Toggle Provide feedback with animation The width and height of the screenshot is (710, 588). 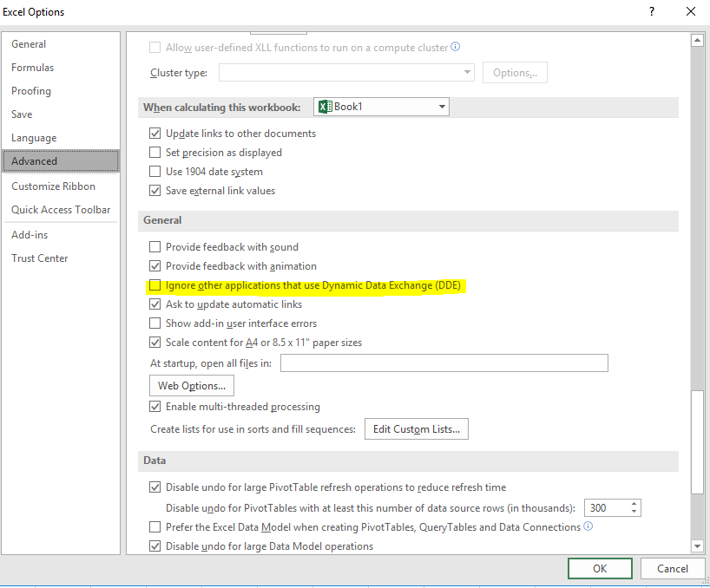pyautogui.click(x=154, y=266)
